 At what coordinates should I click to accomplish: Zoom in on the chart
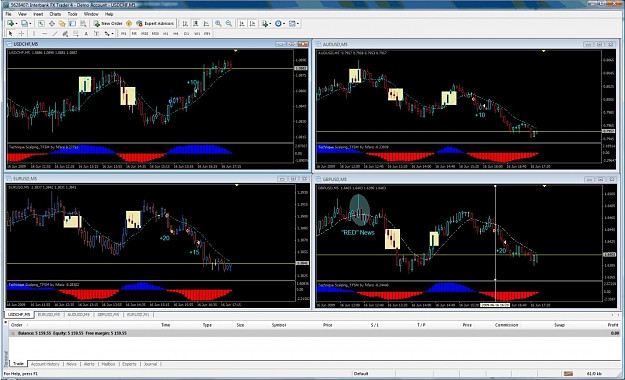tap(218, 24)
